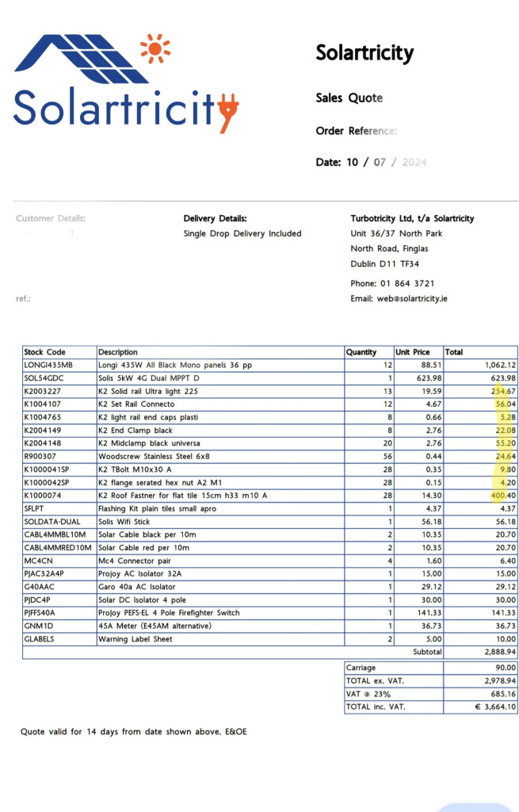Click 'Longi 435W All Black Mono panels' description
The width and height of the screenshot is (519, 812).
[175, 365]
